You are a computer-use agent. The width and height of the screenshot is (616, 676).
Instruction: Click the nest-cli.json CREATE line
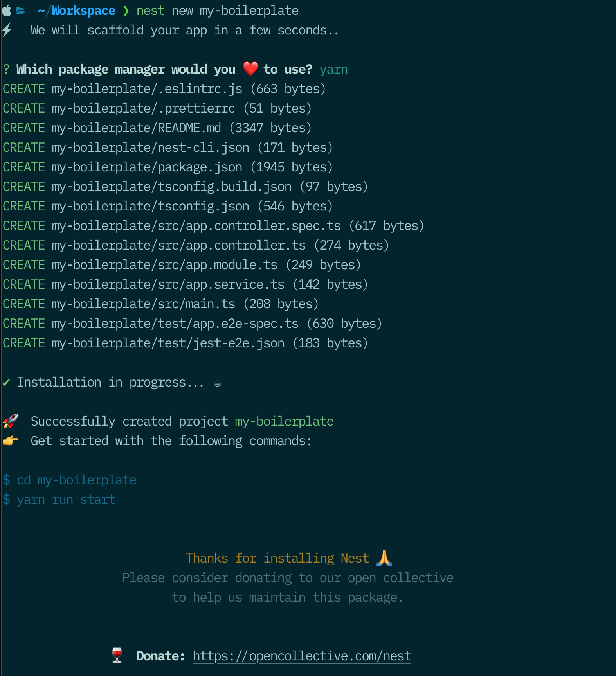(168, 148)
